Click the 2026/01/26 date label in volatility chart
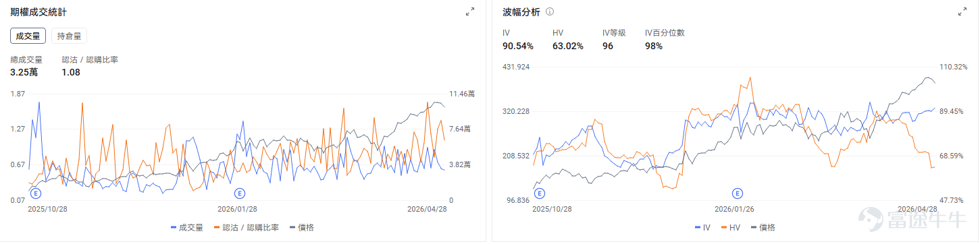The image size is (980, 244). point(734,209)
